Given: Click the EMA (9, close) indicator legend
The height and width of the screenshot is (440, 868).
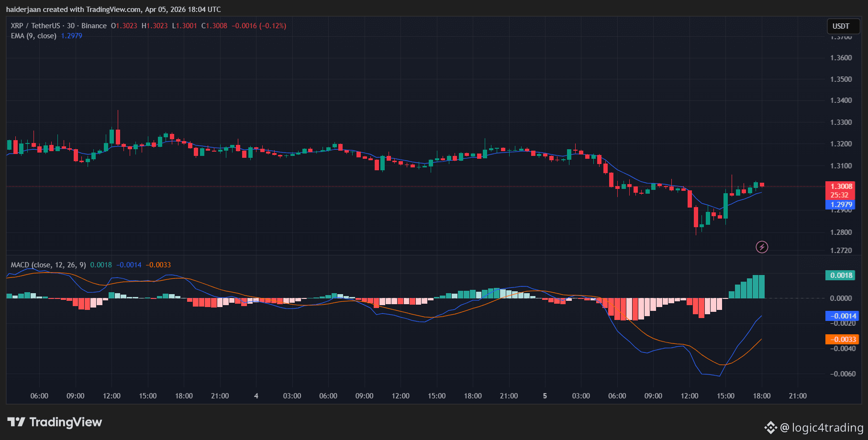Looking at the screenshot, I should coord(33,36).
